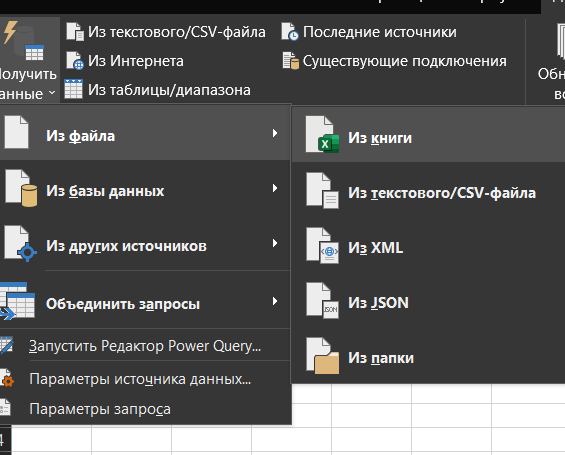Expand the Объединить запросы submenu arrow

click(x=275, y=301)
